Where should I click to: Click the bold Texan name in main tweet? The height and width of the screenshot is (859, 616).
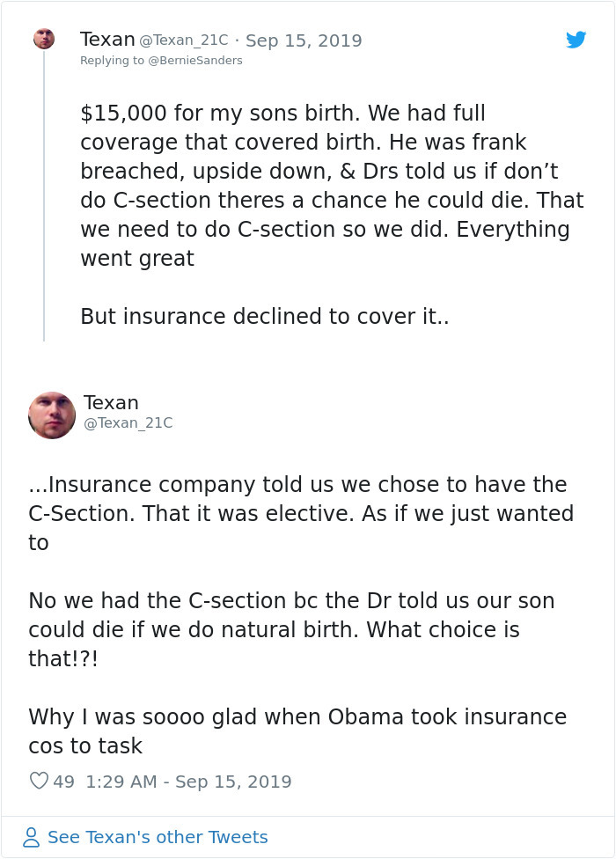(111, 403)
